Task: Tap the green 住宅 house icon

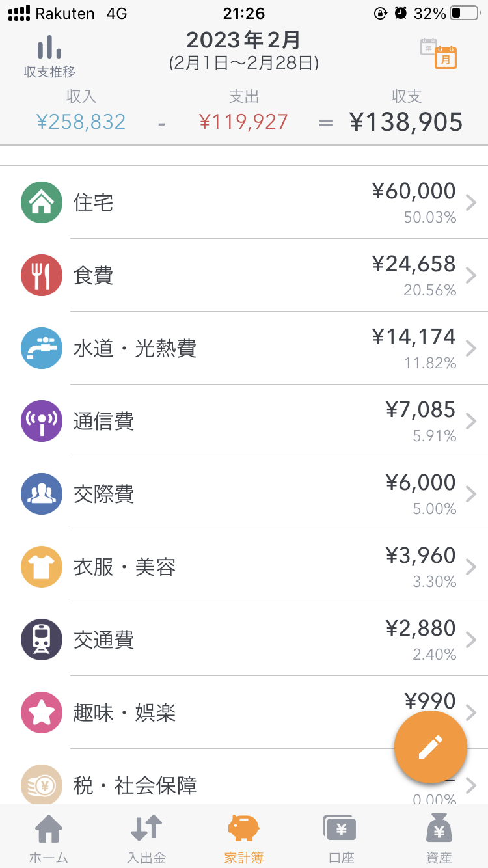Action: pos(42,202)
